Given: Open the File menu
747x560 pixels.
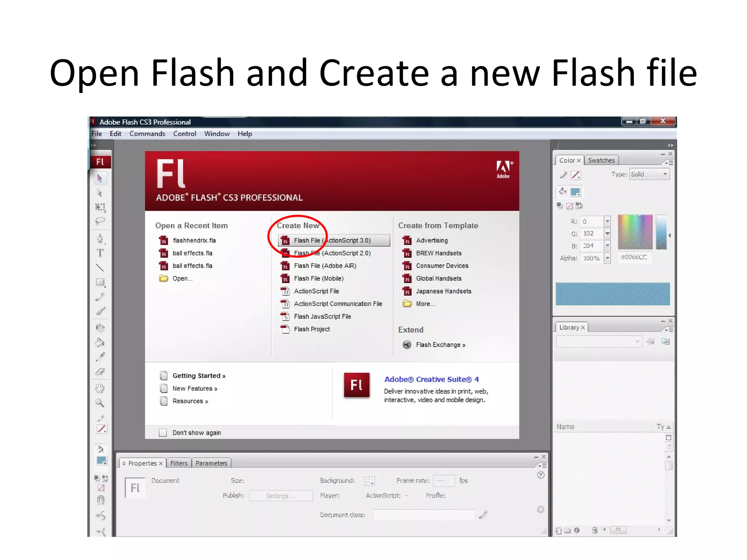Looking at the screenshot, I should tap(97, 134).
